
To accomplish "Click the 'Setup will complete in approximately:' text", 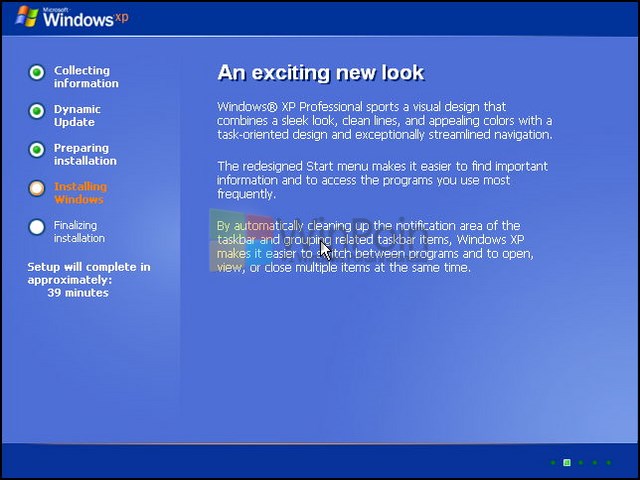I will pyautogui.click(x=89, y=273).
